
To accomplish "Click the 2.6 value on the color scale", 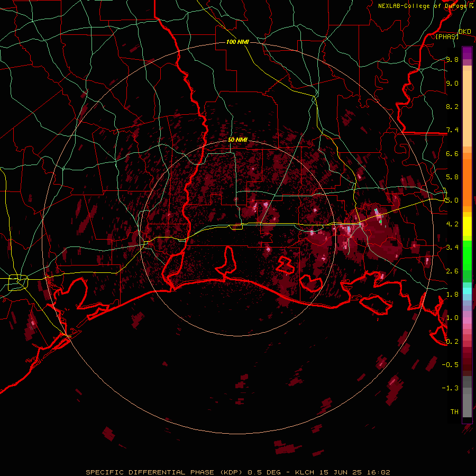I will tap(452, 271).
